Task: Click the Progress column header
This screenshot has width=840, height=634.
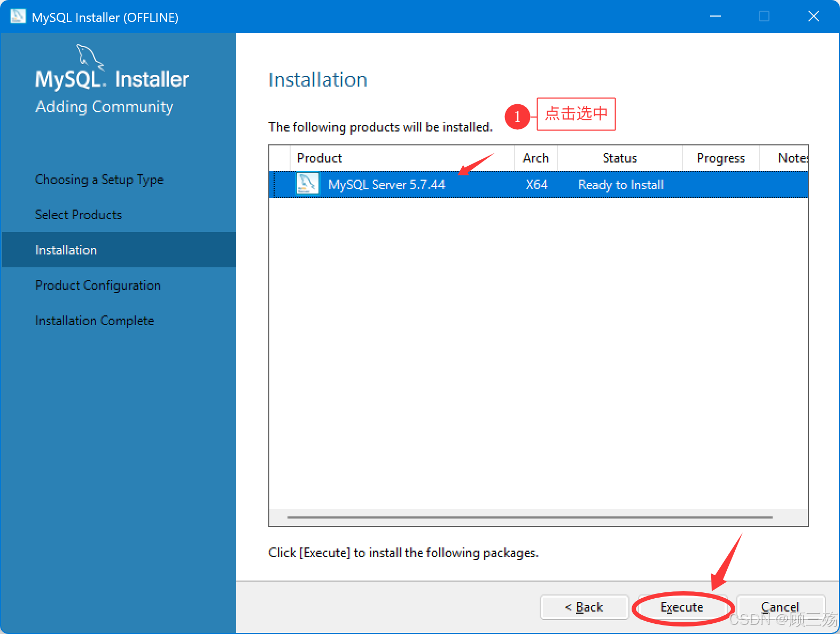Action: pyautogui.click(x=721, y=158)
